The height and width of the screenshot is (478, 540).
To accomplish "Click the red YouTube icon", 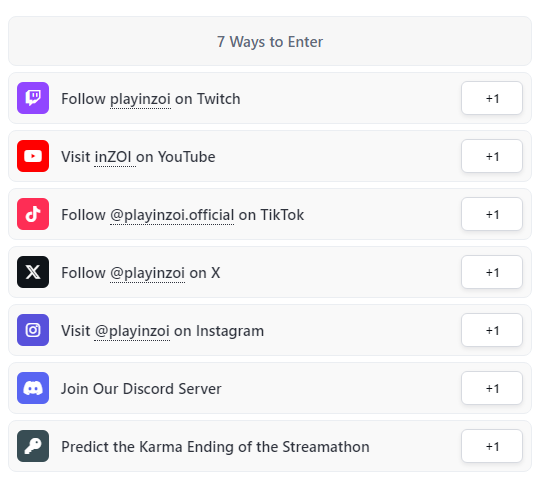I will point(33,156).
